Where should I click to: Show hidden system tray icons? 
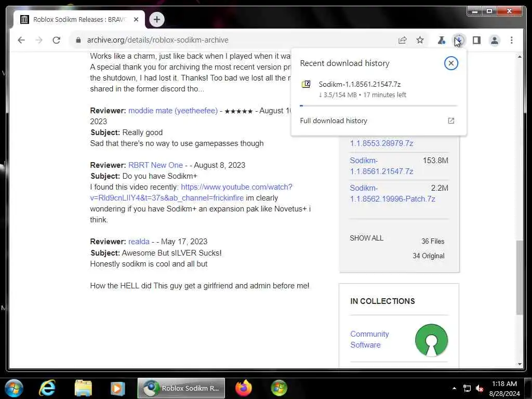[454, 389]
